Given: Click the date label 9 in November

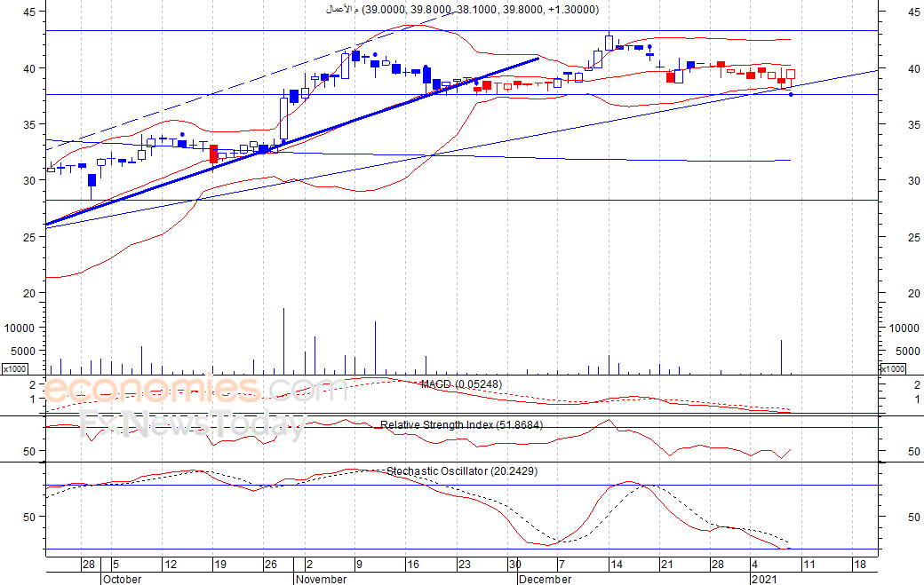Looking at the screenshot, I should (x=359, y=565).
